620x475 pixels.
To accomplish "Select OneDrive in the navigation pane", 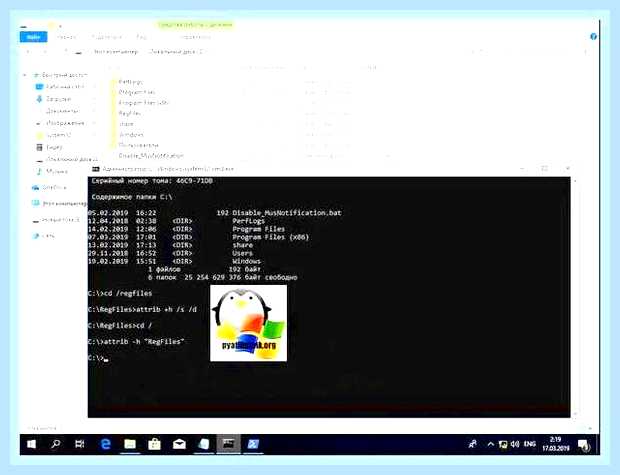I will pyautogui.click(x=49, y=187).
